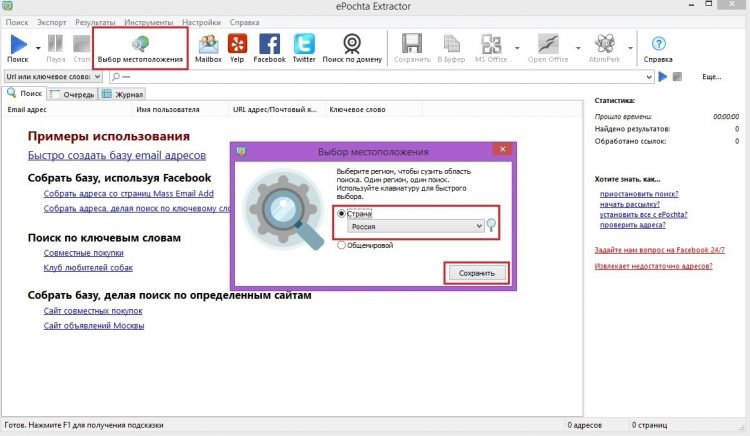750x436 pixels.
Task: Click the Пауза pause toolbar icon
Action: click(x=55, y=44)
